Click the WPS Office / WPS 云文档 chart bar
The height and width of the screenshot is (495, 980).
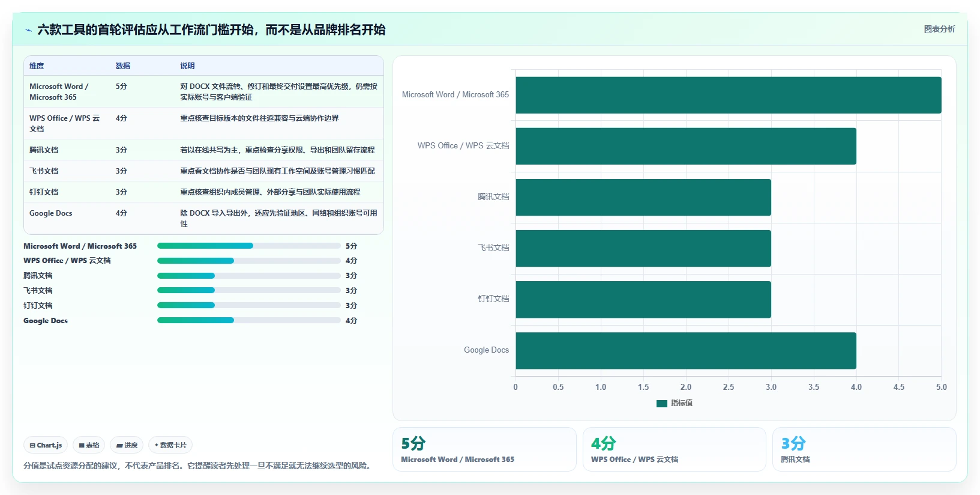(686, 146)
